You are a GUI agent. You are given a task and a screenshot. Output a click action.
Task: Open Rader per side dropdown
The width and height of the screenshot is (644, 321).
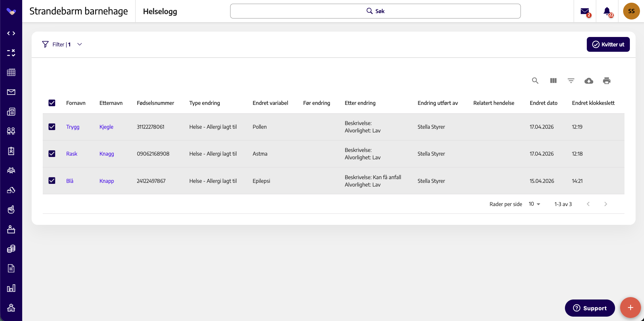coord(534,204)
